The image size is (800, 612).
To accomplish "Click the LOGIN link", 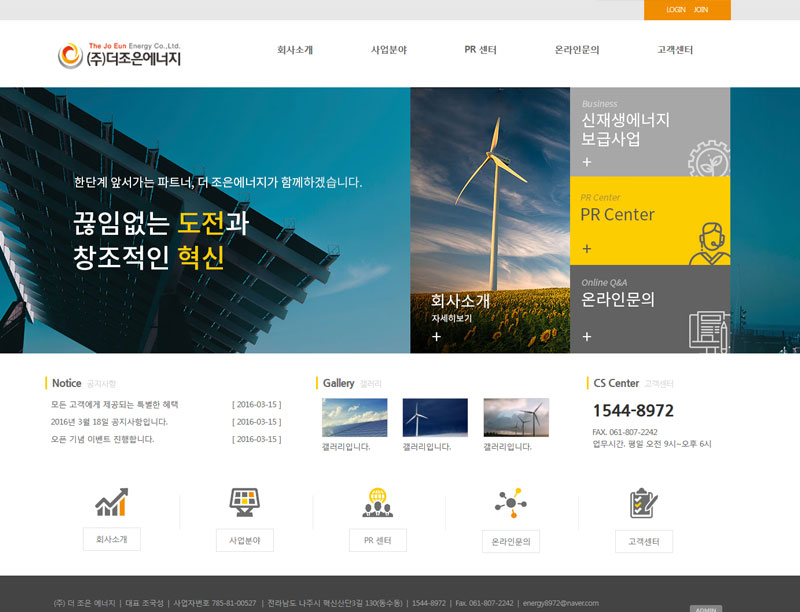I will 676,10.
